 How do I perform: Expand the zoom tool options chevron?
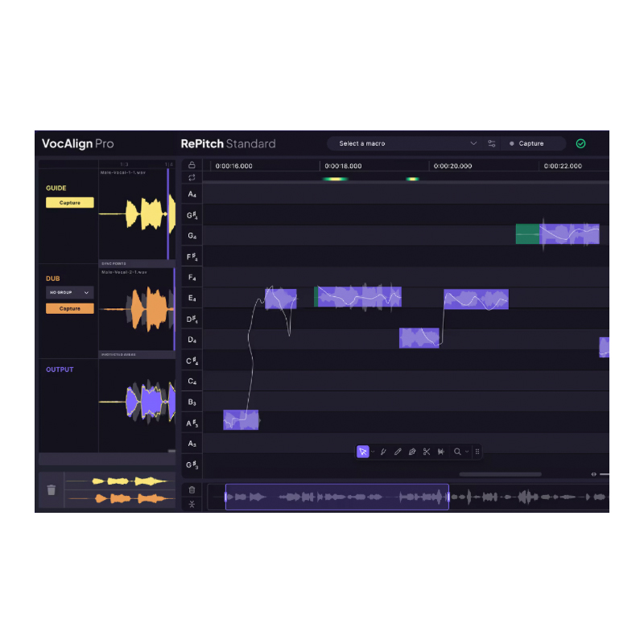pos(466,452)
